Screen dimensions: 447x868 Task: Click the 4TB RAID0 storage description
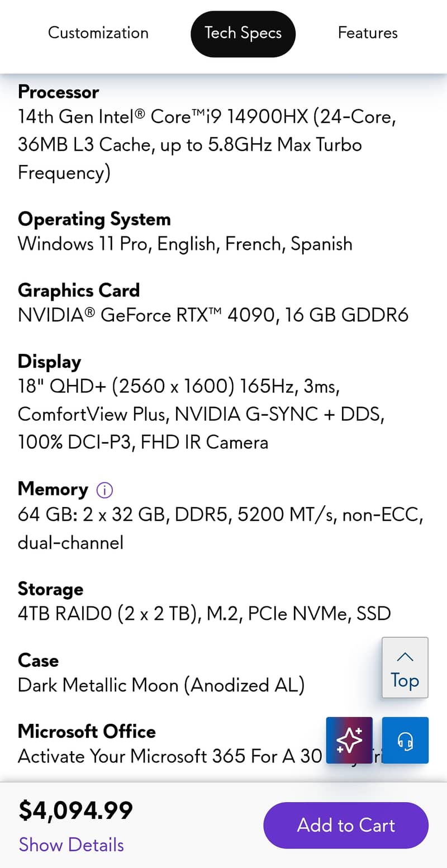[x=204, y=613]
